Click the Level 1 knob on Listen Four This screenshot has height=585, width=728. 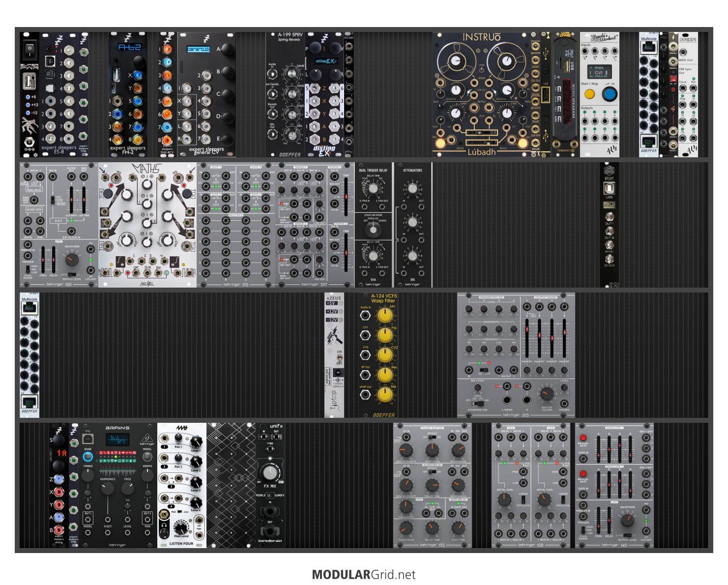[196, 441]
